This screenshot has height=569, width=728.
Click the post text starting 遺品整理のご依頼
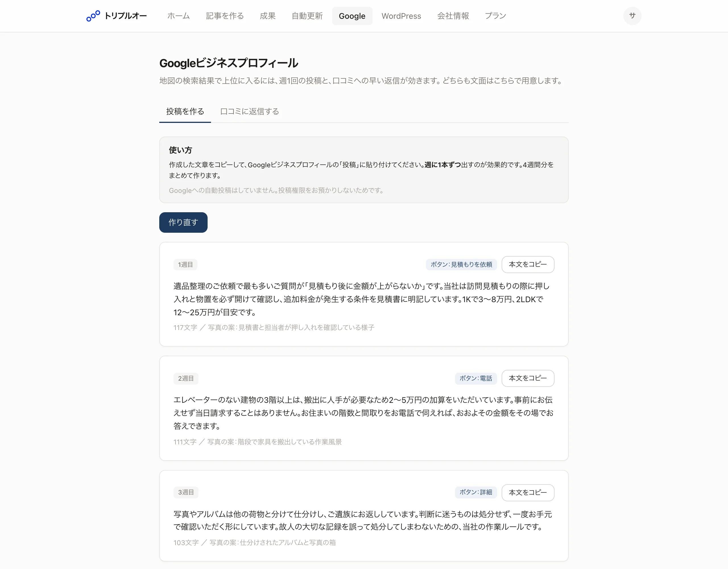click(361, 299)
